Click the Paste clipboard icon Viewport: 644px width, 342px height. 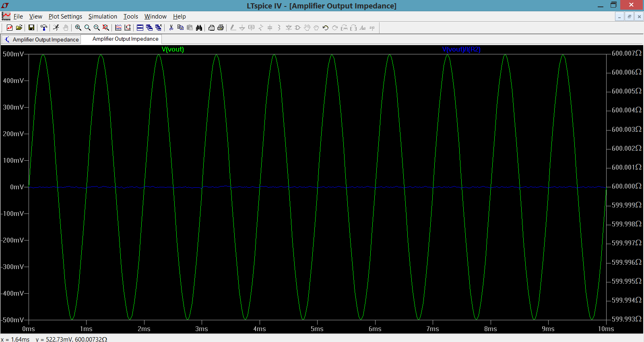coord(190,27)
